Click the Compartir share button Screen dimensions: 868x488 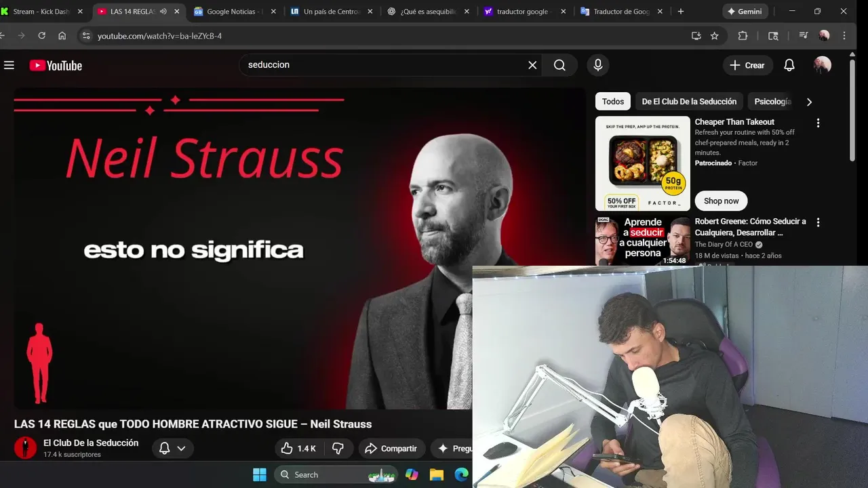391,449
